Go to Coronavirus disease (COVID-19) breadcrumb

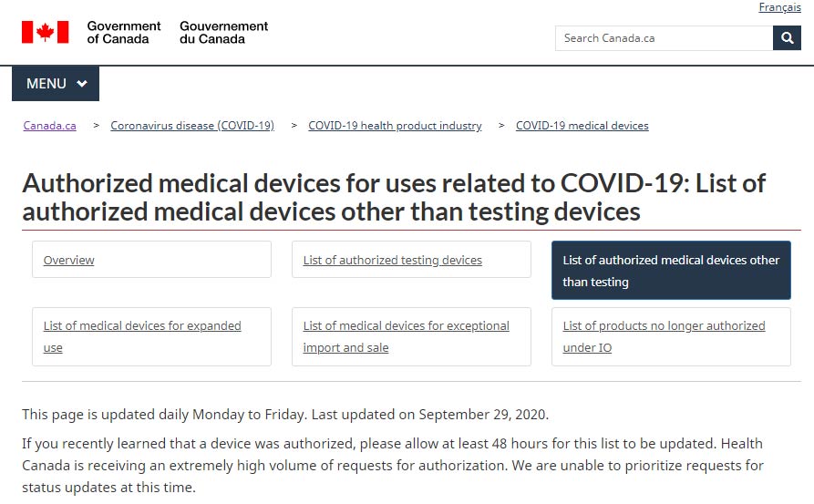coord(192,126)
